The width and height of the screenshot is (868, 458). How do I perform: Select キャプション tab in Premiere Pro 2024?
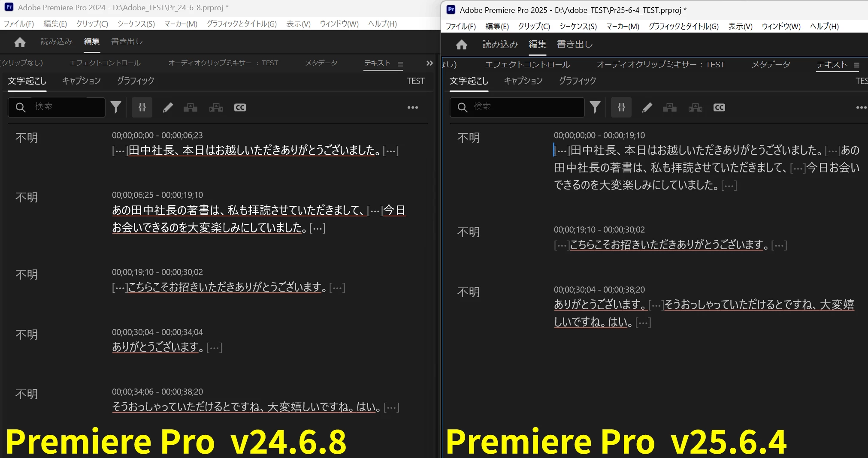82,81
